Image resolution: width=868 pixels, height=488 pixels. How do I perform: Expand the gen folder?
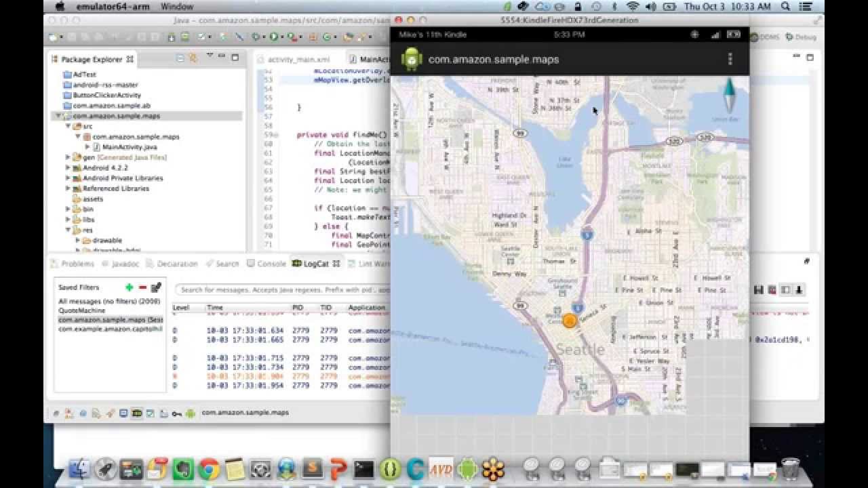(x=68, y=157)
